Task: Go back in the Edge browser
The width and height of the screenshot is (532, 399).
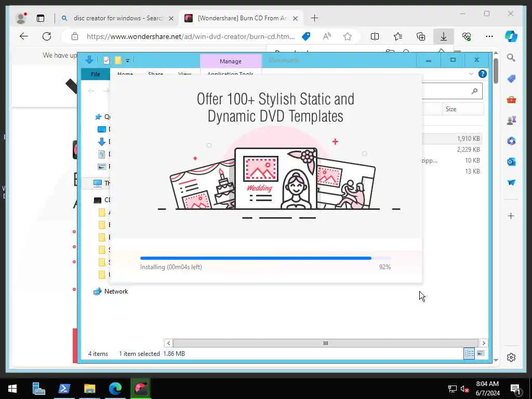Action: click(x=24, y=36)
